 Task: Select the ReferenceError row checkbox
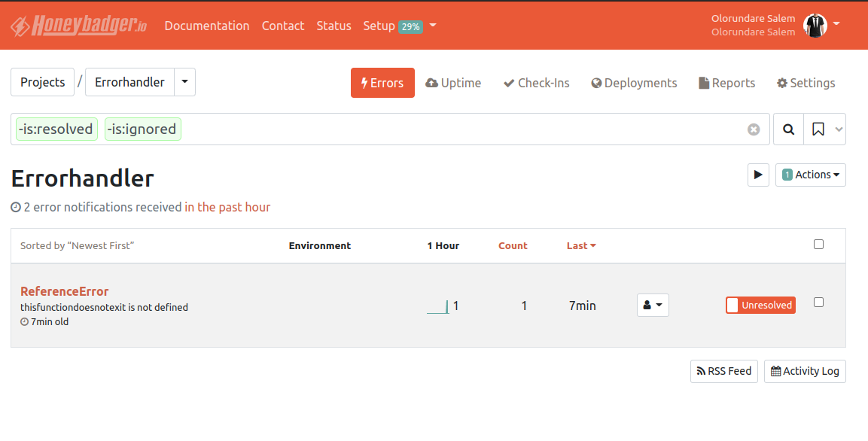[x=819, y=303]
